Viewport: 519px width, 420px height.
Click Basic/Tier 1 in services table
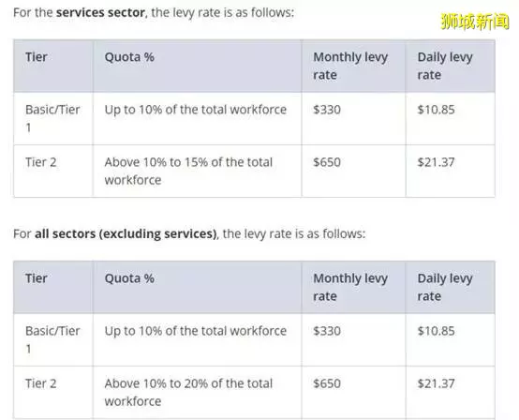[x=52, y=118]
